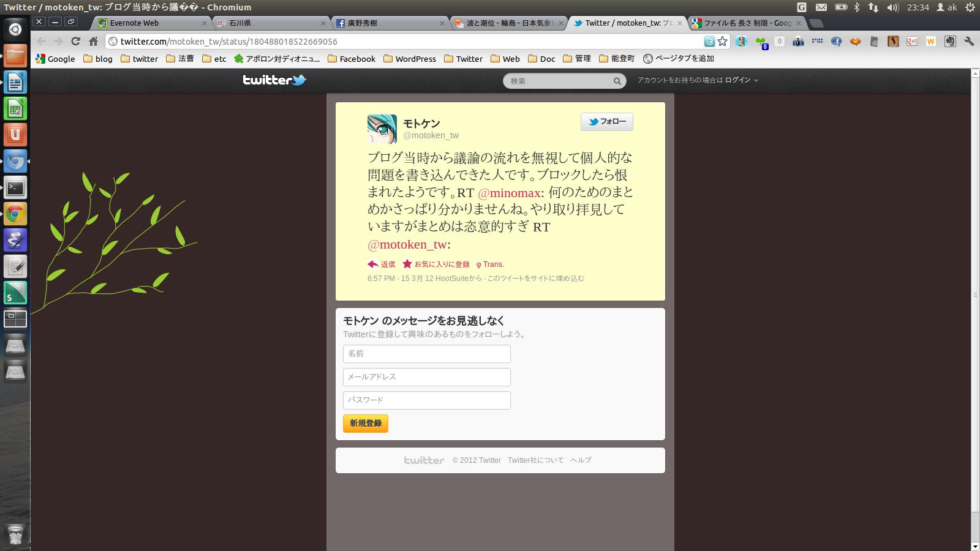Open the Ubuntu Dash home launcher
Screen dimensions: 980x551
pyautogui.click(x=15, y=29)
